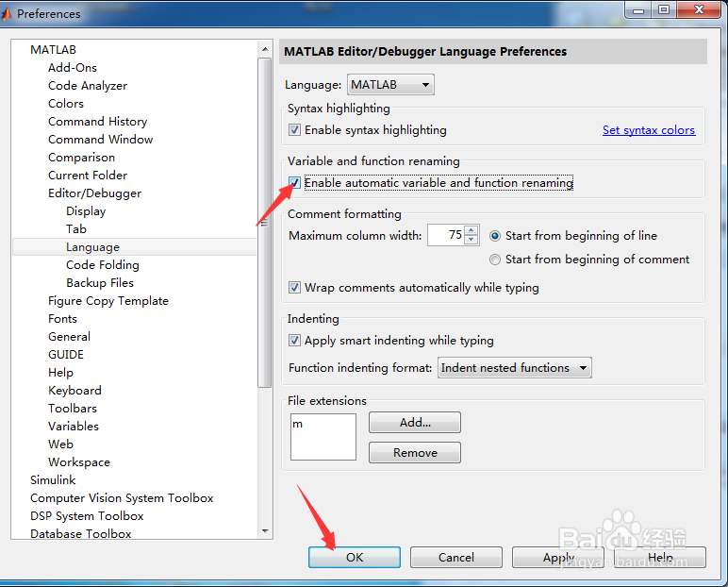The image size is (728, 587).
Task: Click tree scrollbar up arrow
Action: coord(265,49)
